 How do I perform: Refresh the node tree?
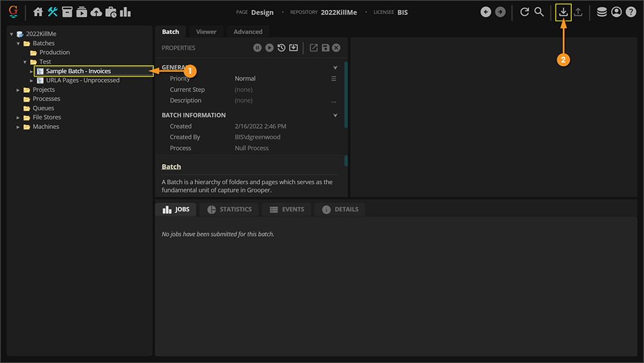524,12
